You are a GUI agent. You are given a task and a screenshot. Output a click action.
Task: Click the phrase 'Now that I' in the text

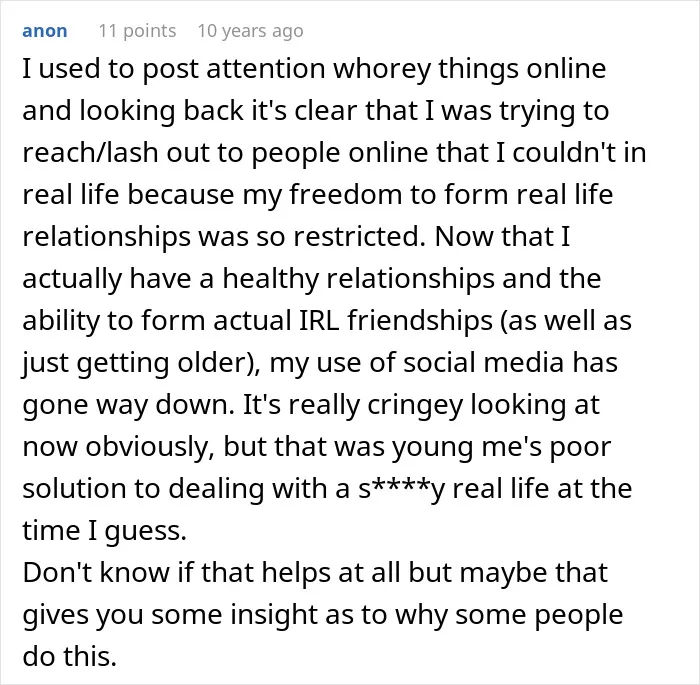click(x=502, y=236)
